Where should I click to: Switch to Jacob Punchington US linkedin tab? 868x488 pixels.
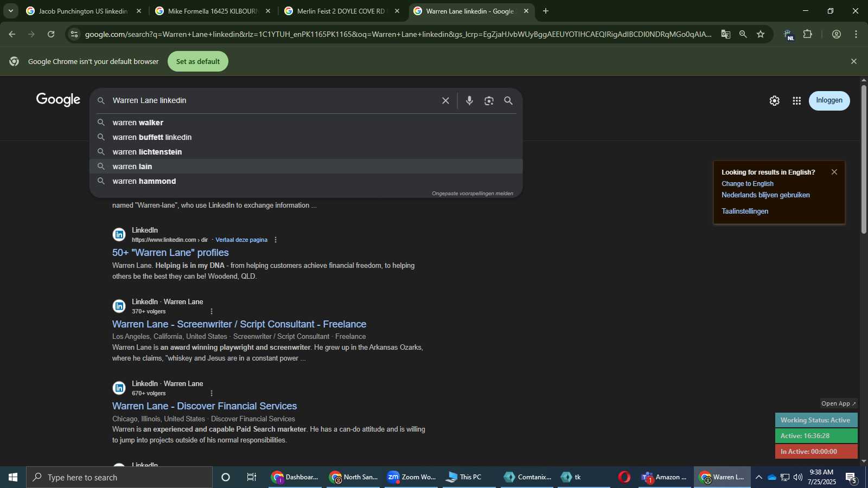pyautogui.click(x=83, y=11)
